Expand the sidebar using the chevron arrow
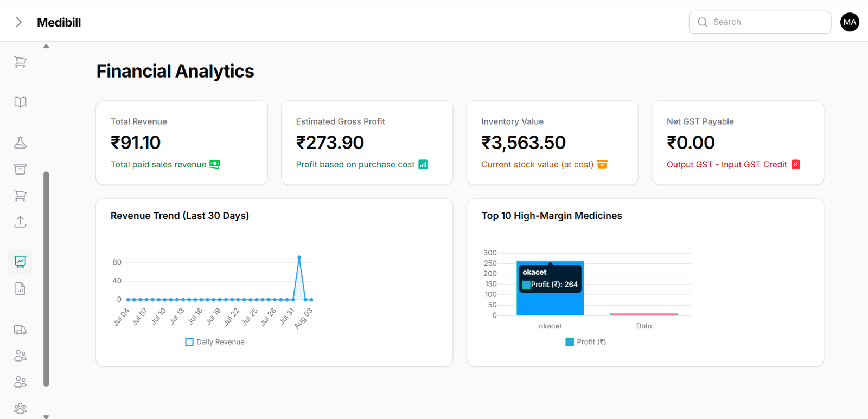Screen dimensions: 868x419 point(19,22)
